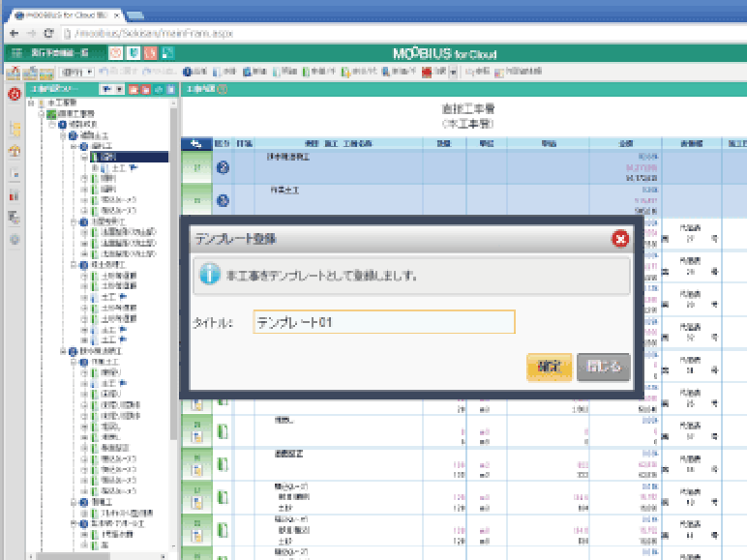Click the yellow grid icon left of the toolbar combo box
The height and width of the screenshot is (560, 747).
46,73
